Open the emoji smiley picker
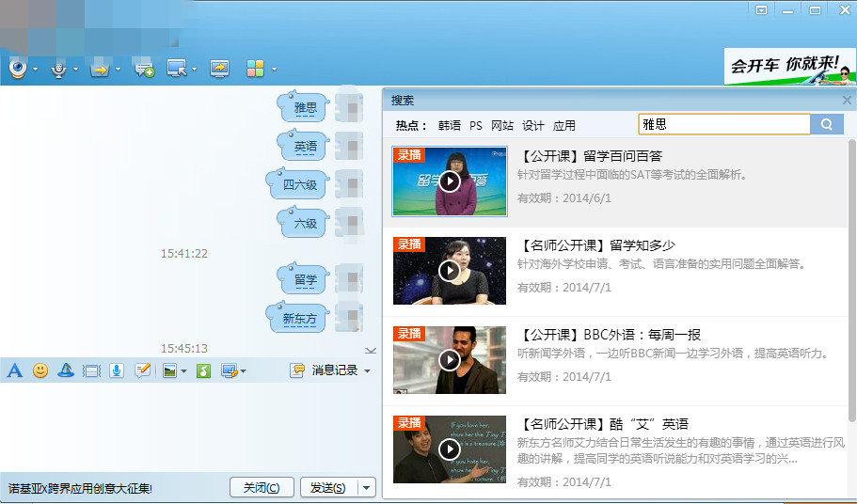The image size is (857, 504). [x=40, y=370]
